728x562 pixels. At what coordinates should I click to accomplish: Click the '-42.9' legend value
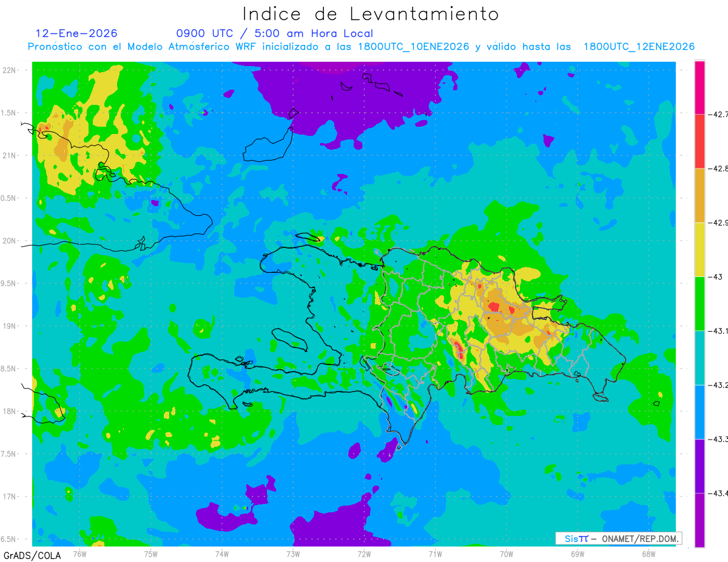point(718,222)
